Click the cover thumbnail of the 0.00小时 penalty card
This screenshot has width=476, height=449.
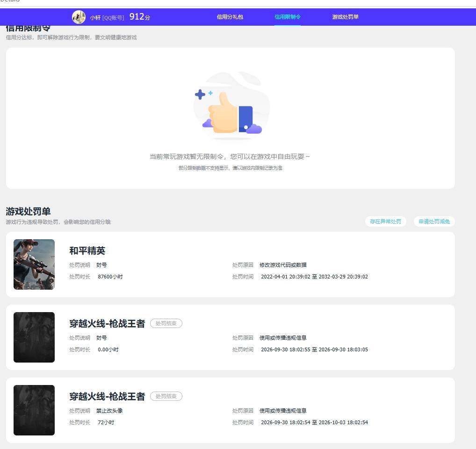(34, 337)
